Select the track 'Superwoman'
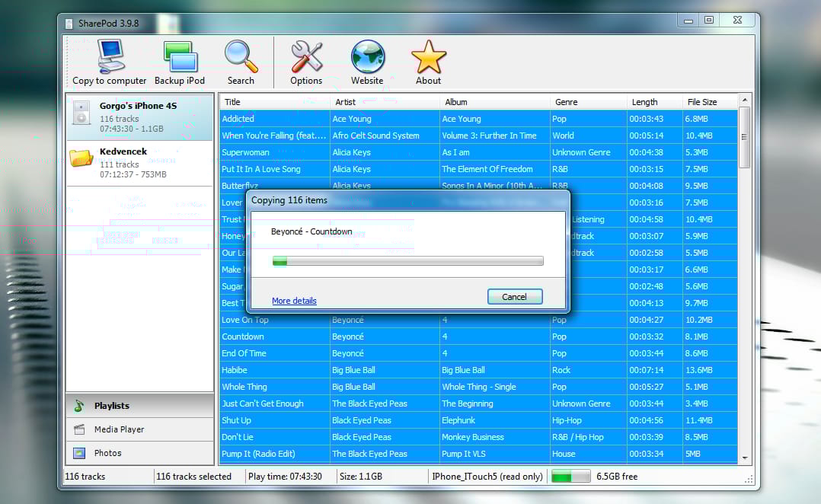 pyautogui.click(x=245, y=152)
